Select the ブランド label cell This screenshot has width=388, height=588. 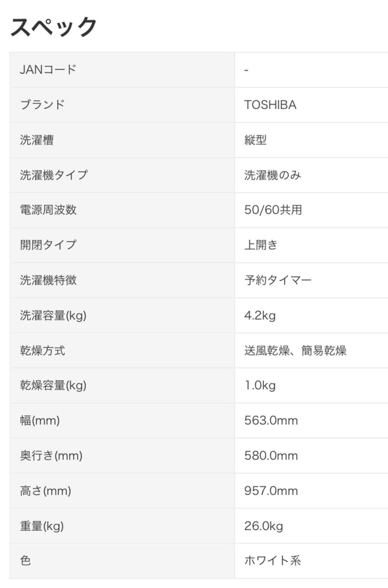(42, 105)
